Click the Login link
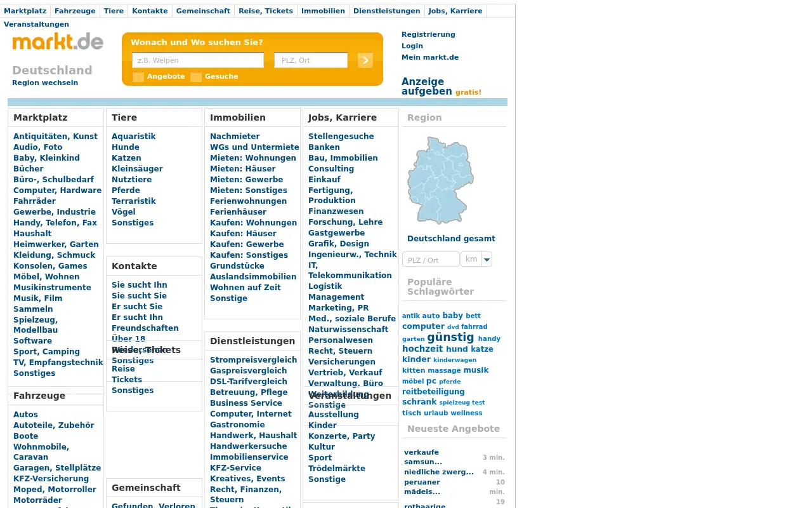 (x=412, y=46)
